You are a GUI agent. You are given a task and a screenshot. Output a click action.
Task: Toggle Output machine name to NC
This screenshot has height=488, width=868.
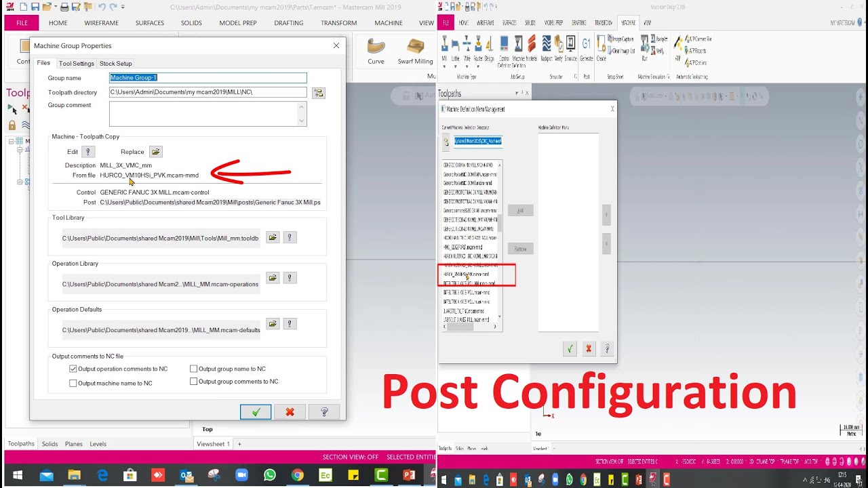[73, 383]
